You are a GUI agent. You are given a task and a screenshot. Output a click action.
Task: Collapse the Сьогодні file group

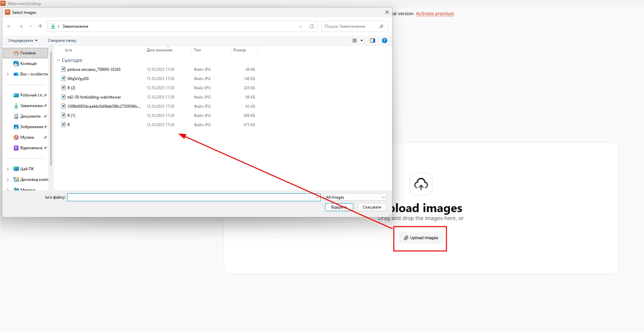[x=59, y=60]
